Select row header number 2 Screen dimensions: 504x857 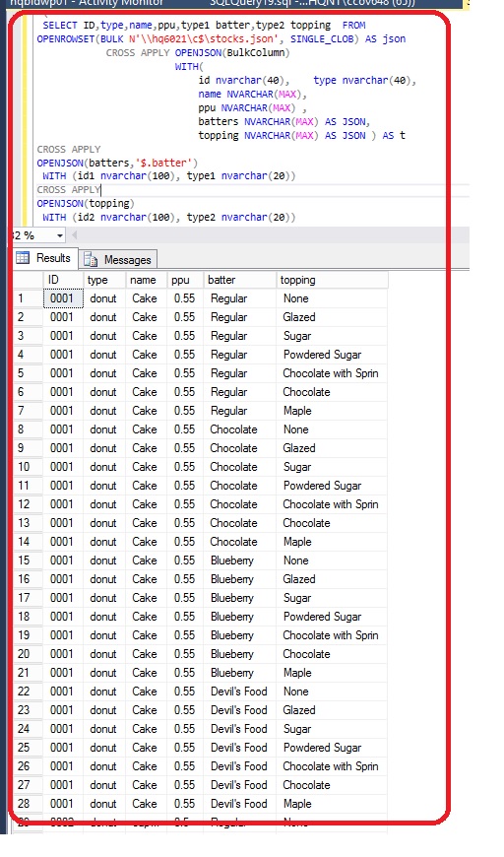click(x=29, y=317)
